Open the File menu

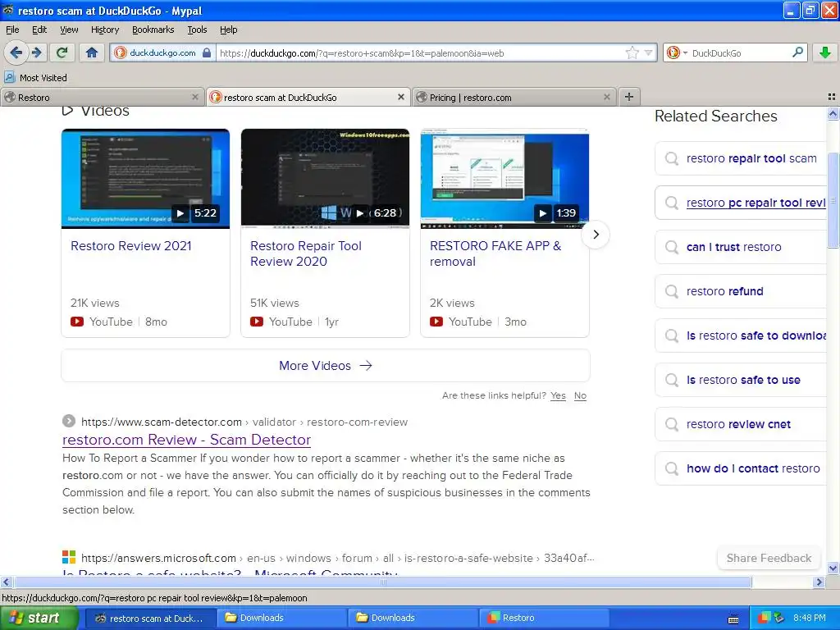click(x=12, y=30)
